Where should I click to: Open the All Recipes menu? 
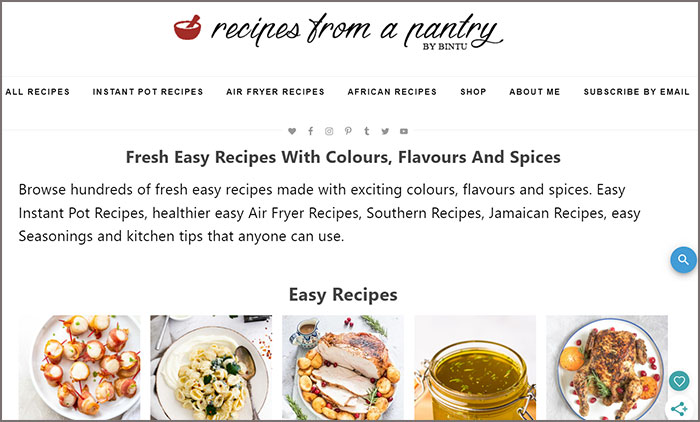pos(38,92)
